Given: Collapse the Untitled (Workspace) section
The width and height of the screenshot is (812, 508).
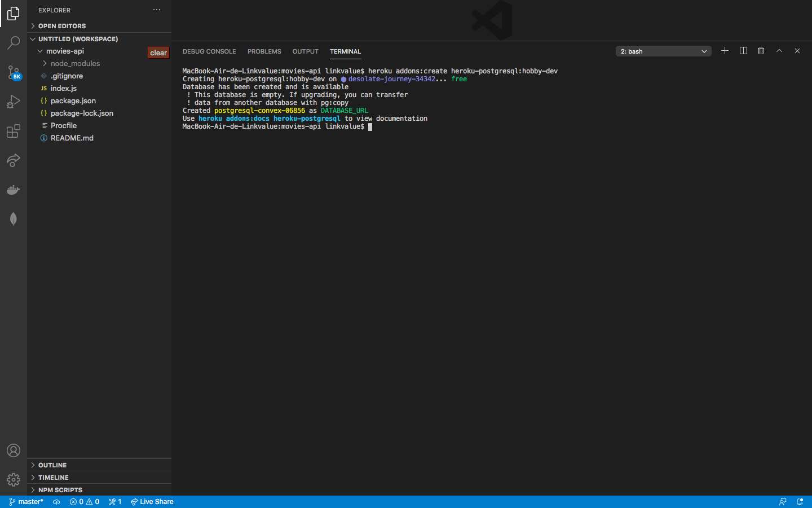Looking at the screenshot, I should coord(99,39).
